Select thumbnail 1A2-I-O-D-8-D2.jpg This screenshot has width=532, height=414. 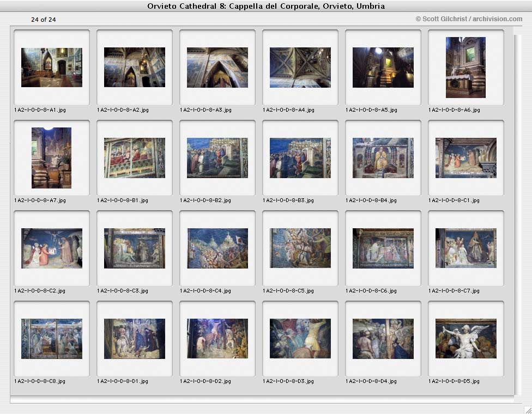coord(217,338)
